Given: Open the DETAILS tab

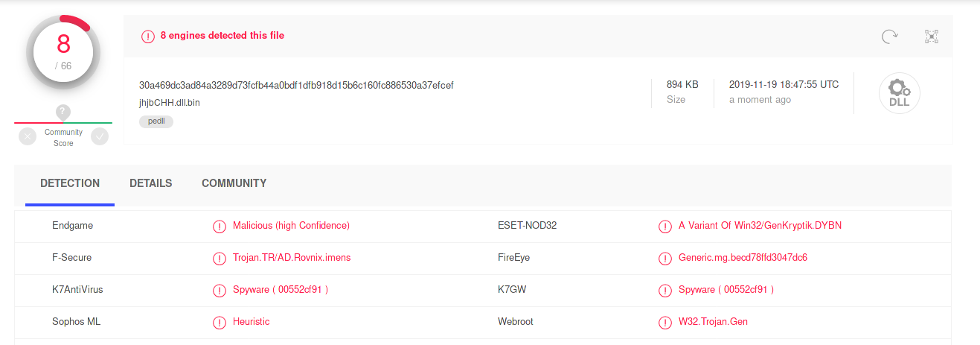Looking at the screenshot, I should click(x=150, y=183).
